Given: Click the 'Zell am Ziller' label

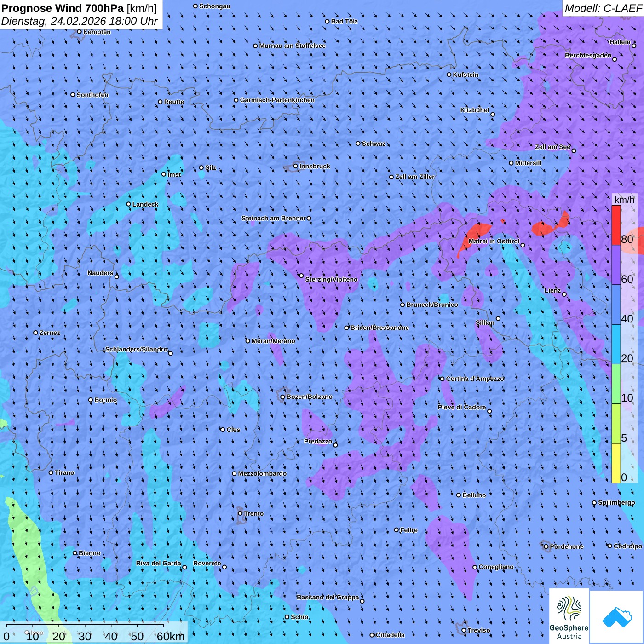Looking at the screenshot, I should 415,177.
